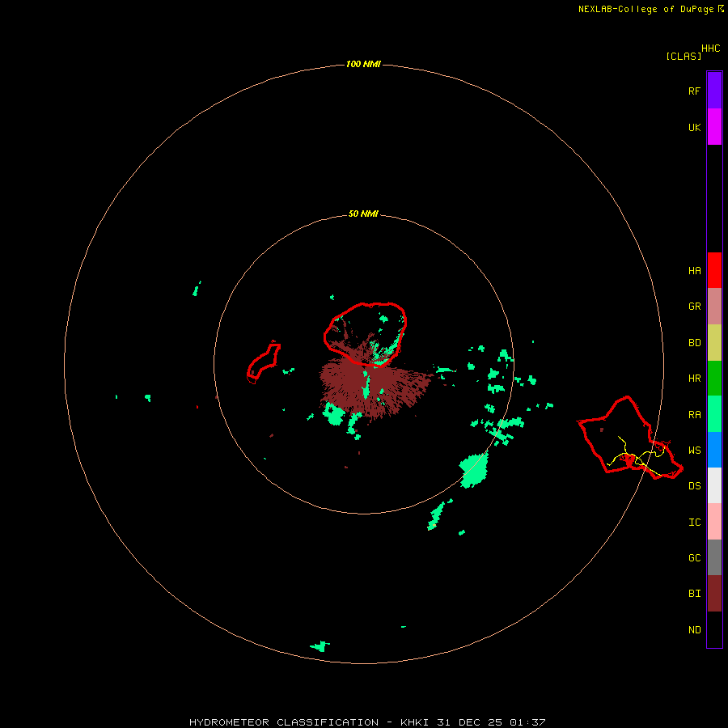Click the HHC product code label
The height and width of the screenshot is (728, 728).
(x=710, y=49)
